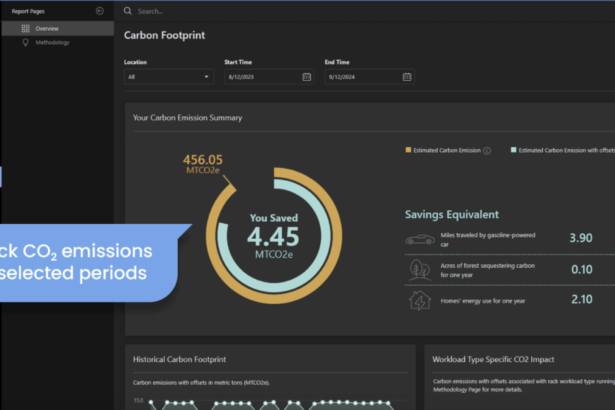Click the End Time date field
The height and width of the screenshot is (410, 615).
[369, 77]
